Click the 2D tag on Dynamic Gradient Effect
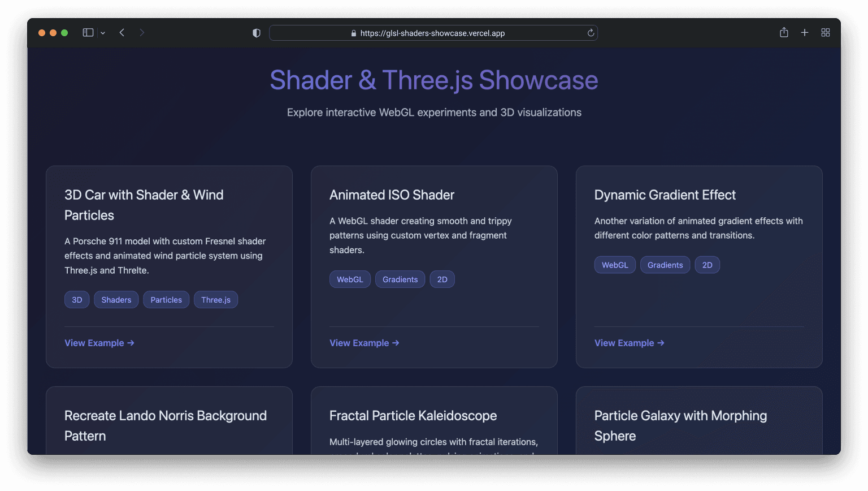The width and height of the screenshot is (868, 491). 708,265
